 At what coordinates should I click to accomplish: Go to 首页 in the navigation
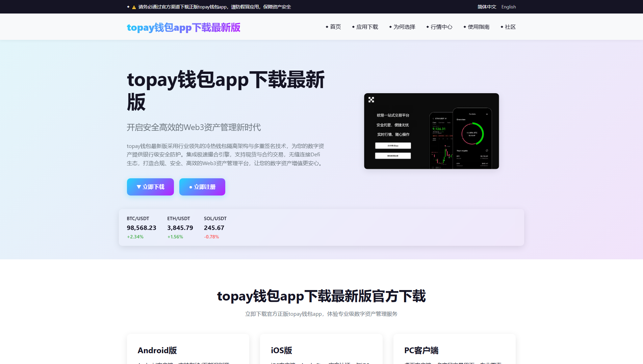[x=333, y=27]
